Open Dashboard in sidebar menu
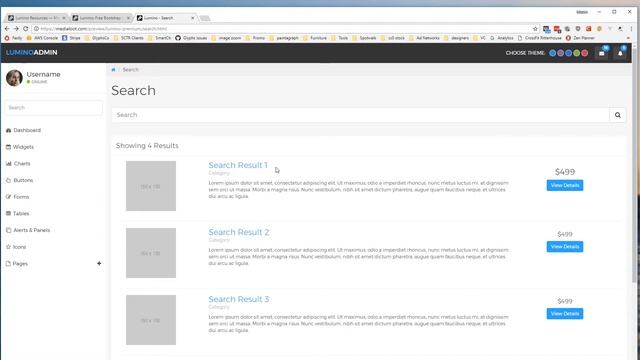Image resolution: width=640 pixels, height=360 pixels. click(27, 130)
